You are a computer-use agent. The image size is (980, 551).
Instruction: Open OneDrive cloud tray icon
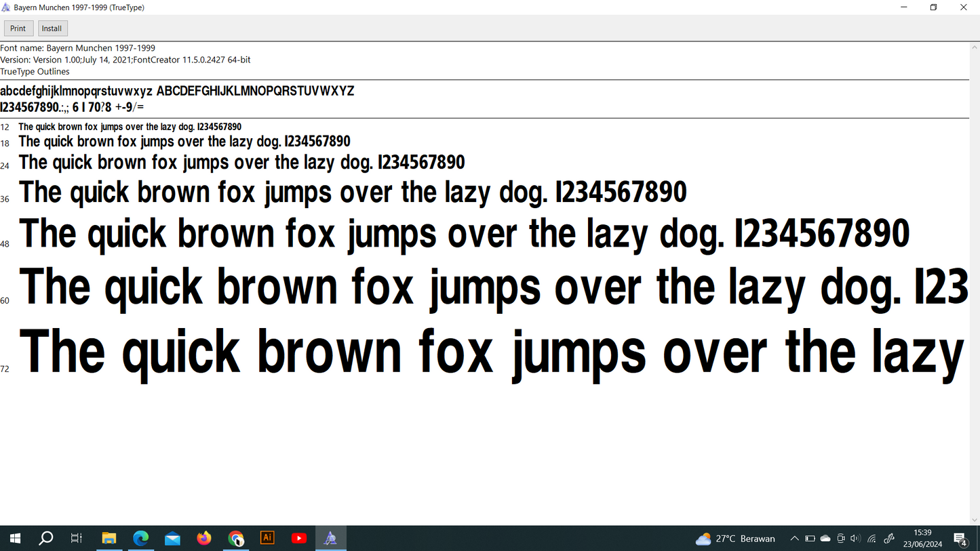(825, 539)
